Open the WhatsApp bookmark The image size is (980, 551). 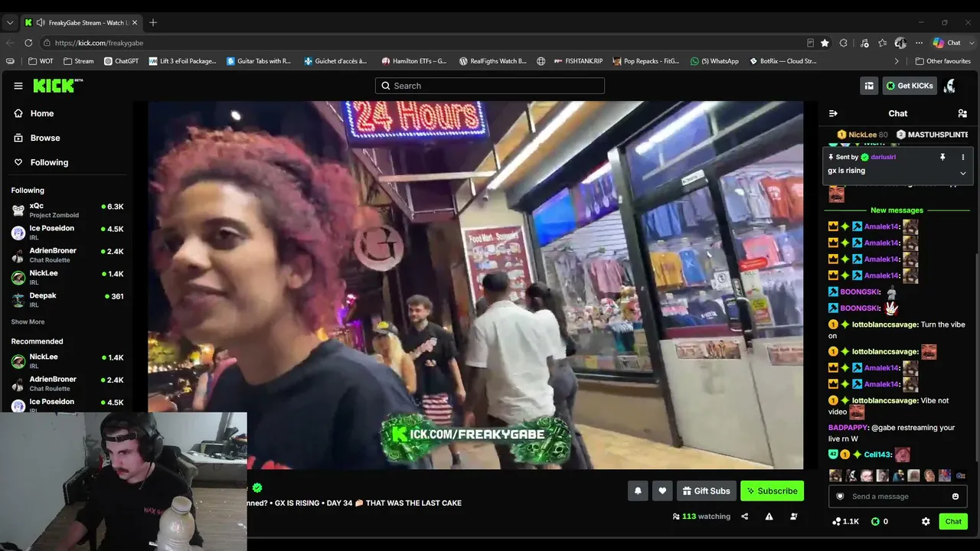[714, 61]
